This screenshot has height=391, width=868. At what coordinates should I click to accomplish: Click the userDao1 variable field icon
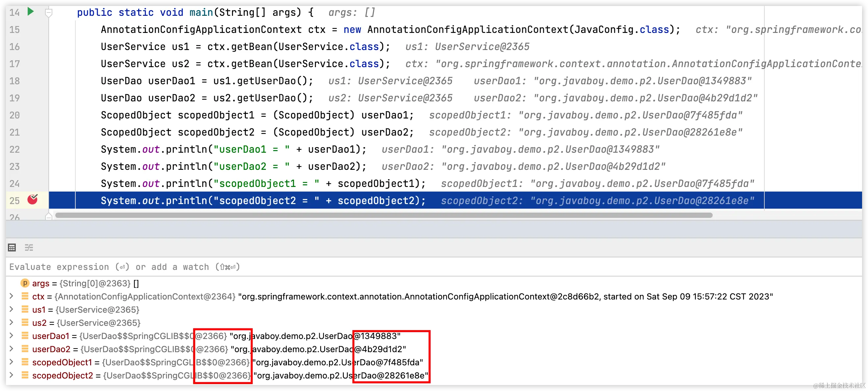(x=25, y=336)
